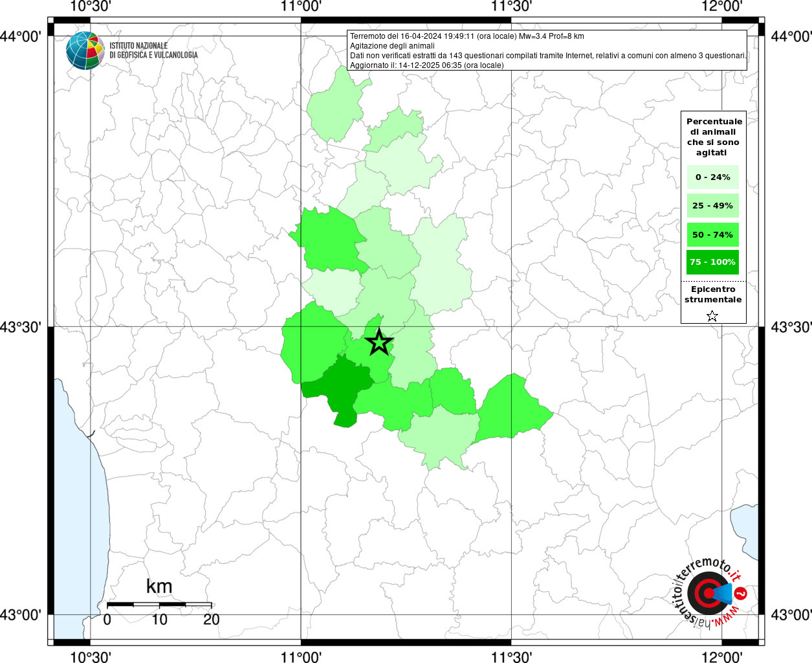Select the 50 - 74% legend swatch
Screen dimensions: 812x663
point(713,234)
